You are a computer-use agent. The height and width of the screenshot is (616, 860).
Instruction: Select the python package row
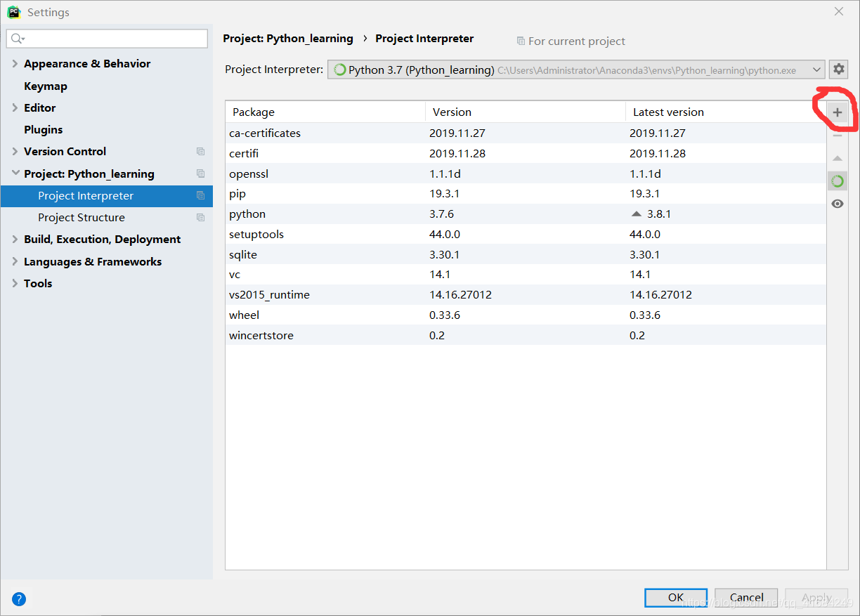click(526, 214)
